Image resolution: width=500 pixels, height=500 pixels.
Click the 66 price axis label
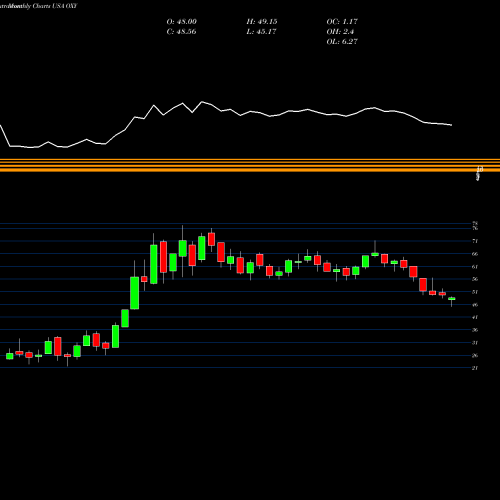point(475,254)
